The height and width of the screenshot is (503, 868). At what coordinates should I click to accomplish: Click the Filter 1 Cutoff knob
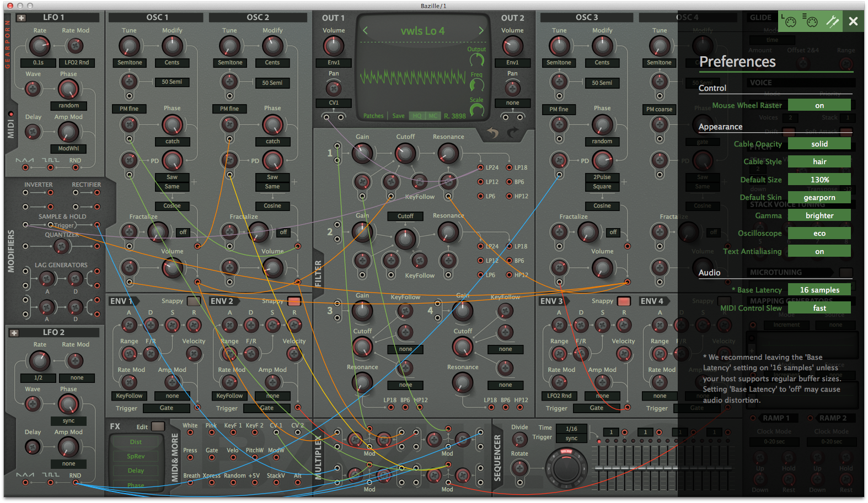point(405,153)
